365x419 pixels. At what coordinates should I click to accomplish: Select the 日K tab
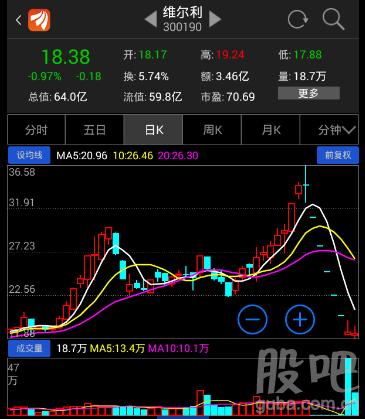[x=153, y=129]
